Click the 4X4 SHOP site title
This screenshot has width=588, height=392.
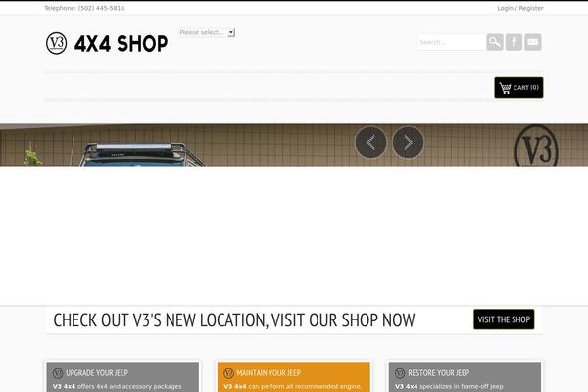point(121,43)
